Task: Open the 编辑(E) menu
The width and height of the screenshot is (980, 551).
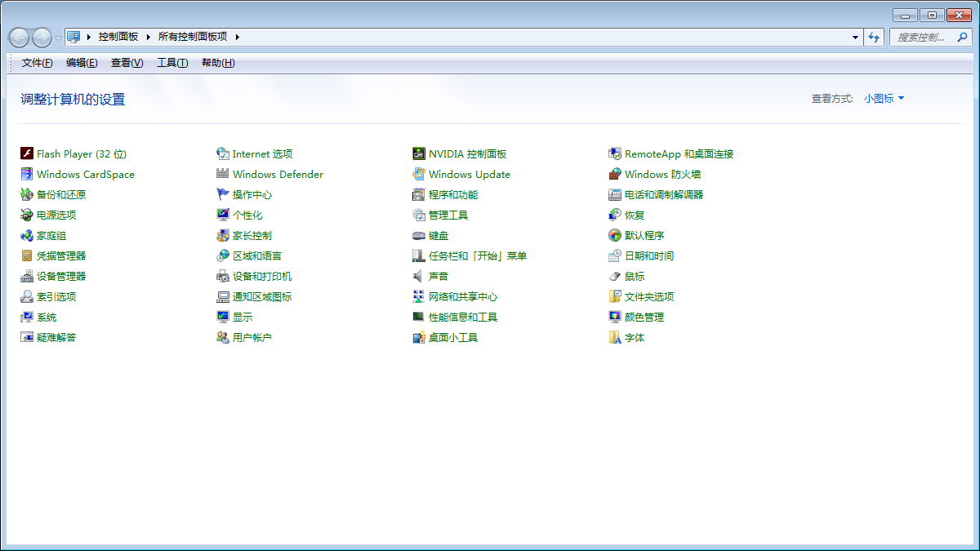Action: pos(82,63)
